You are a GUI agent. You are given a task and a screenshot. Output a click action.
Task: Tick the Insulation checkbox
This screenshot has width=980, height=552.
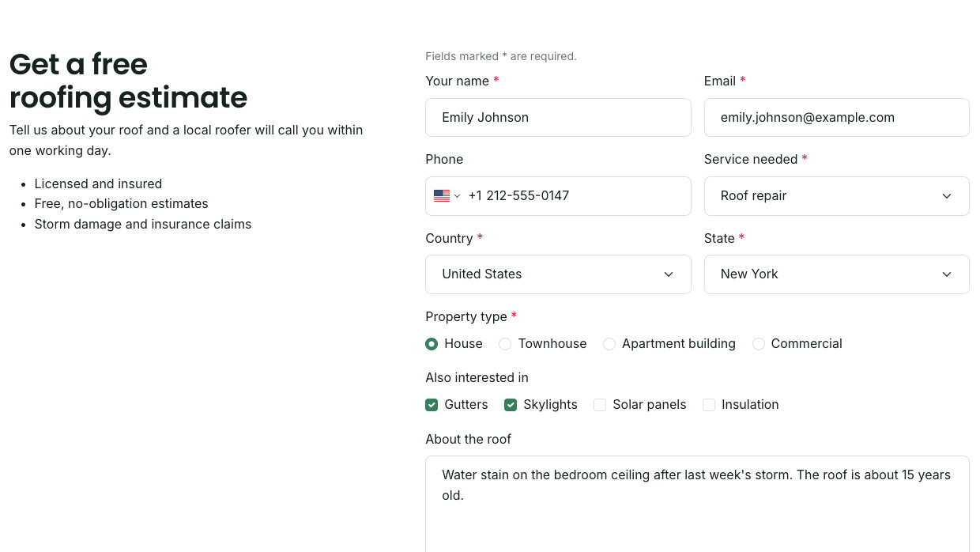709,405
